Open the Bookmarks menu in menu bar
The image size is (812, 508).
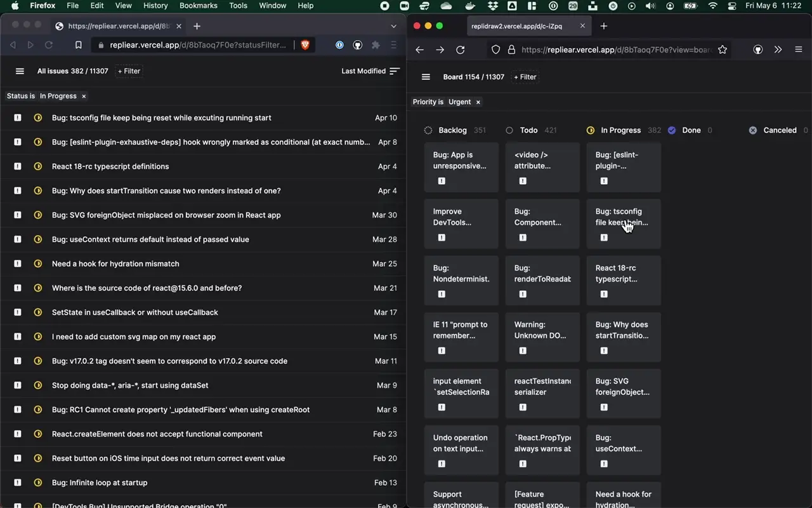point(198,6)
